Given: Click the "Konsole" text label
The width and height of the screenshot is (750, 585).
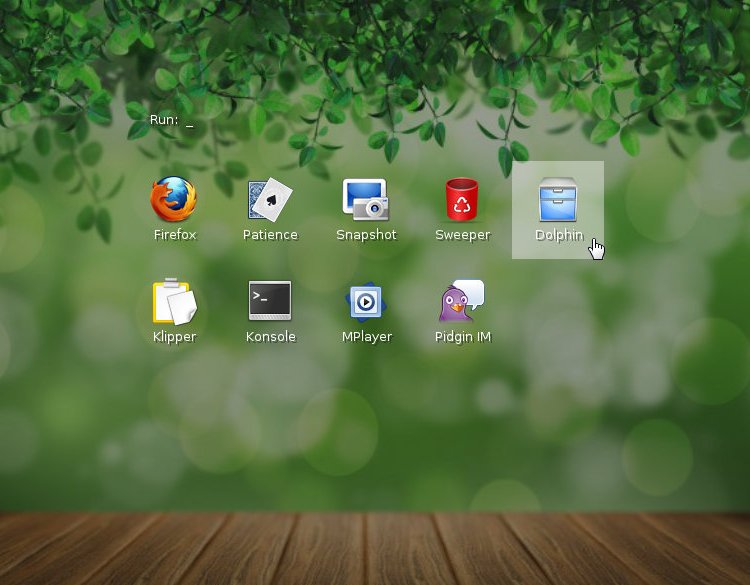Looking at the screenshot, I should coord(271,336).
